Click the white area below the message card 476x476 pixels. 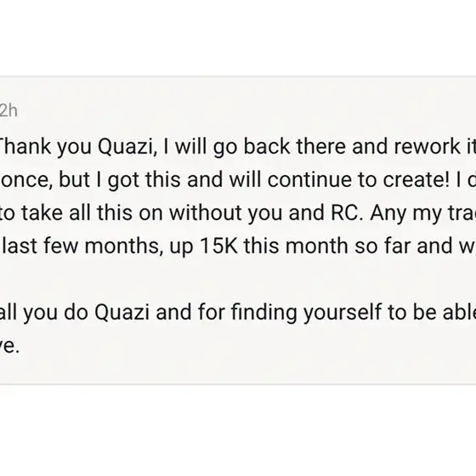[x=238, y=430]
